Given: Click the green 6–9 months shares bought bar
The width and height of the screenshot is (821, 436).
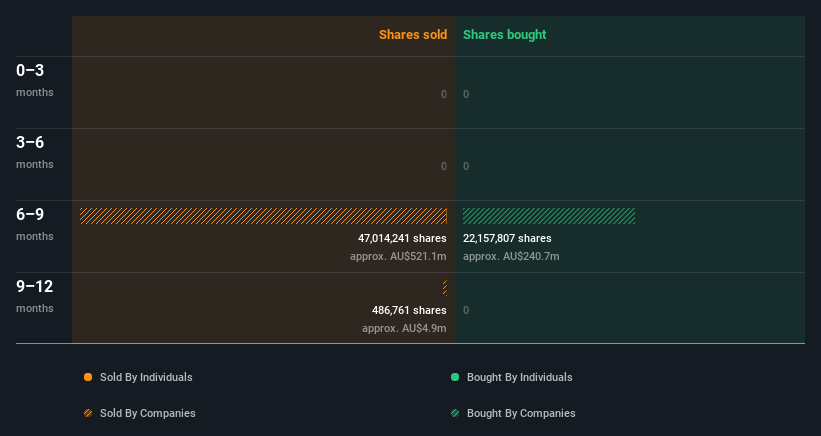Looking at the screenshot, I should (549, 216).
